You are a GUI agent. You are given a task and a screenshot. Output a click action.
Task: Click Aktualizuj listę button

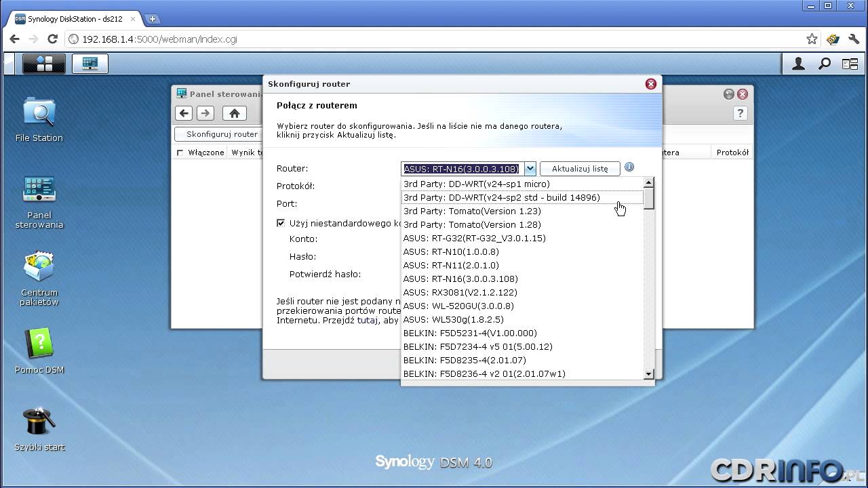pyautogui.click(x=580, y=168)
